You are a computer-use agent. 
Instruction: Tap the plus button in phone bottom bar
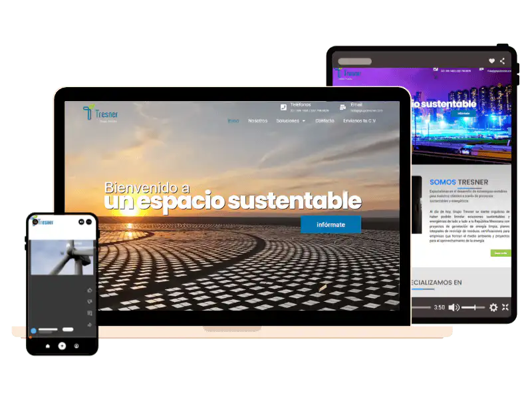click(x=62, y=346)
